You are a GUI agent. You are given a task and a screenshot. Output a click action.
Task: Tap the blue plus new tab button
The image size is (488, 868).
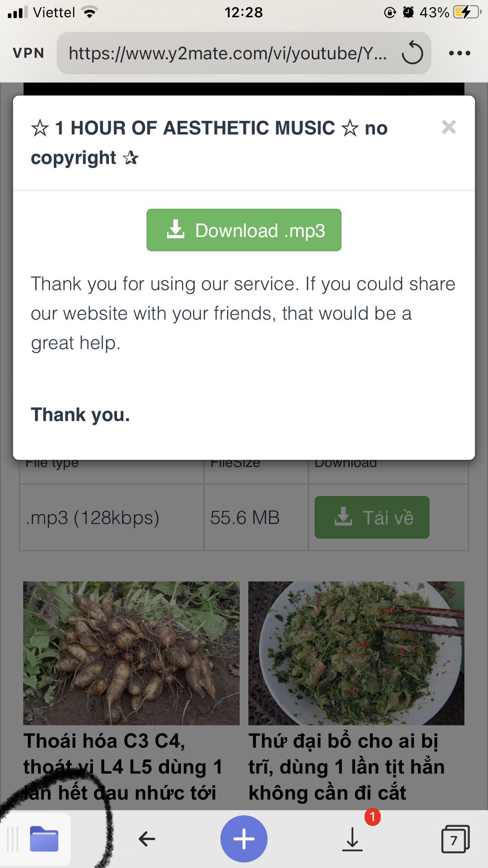tap(244, 839)
